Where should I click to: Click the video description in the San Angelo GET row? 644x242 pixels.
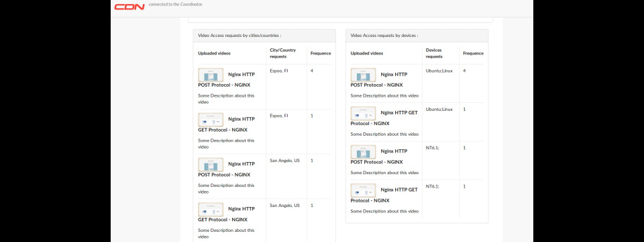point(226,233)
